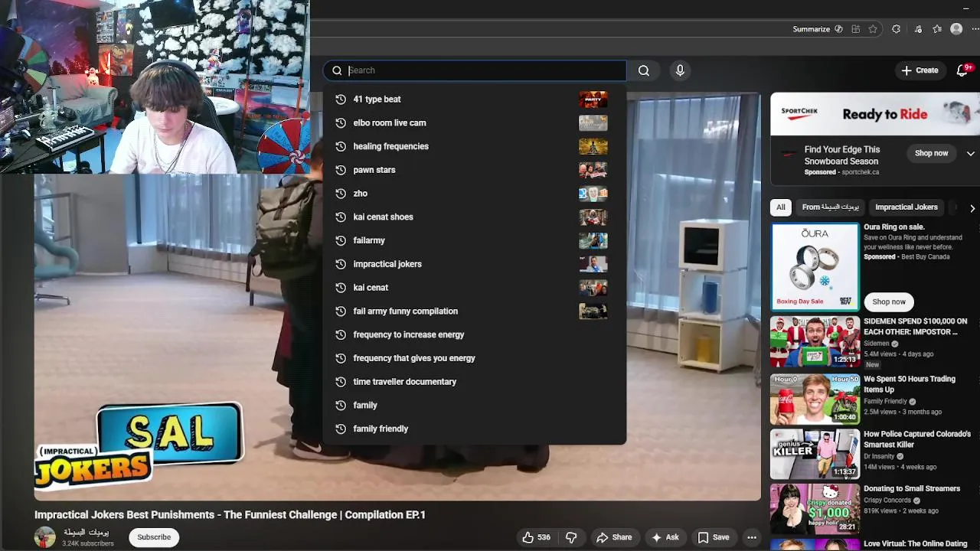Screen dimensions: 980x551
Task: Open the browser apps icon in address bar
Action: 856,29
